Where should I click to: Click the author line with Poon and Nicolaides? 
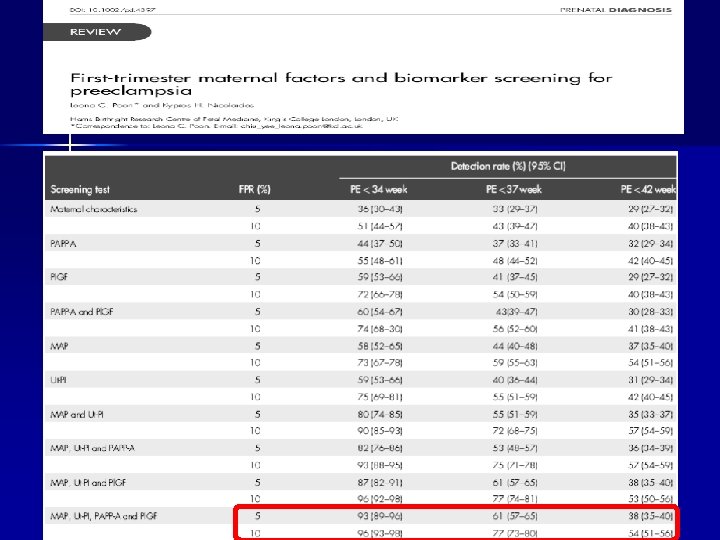pos(162,105)
